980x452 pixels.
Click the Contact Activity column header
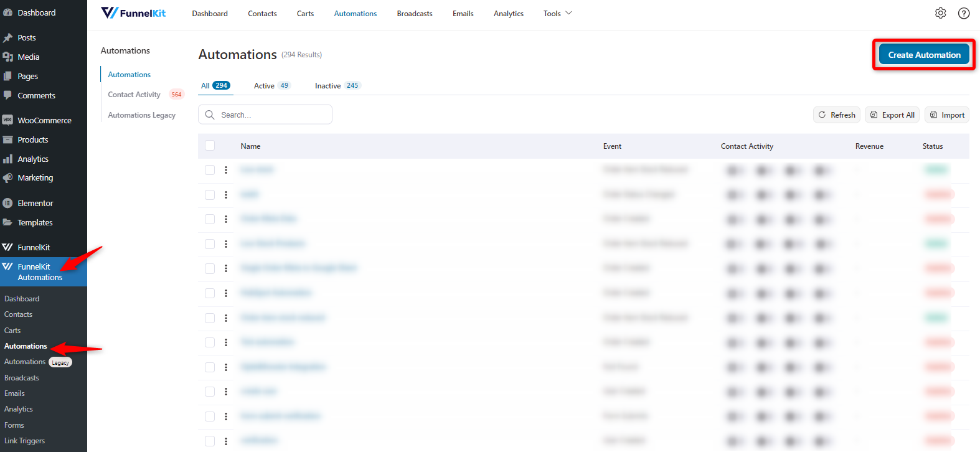[747, 146]
